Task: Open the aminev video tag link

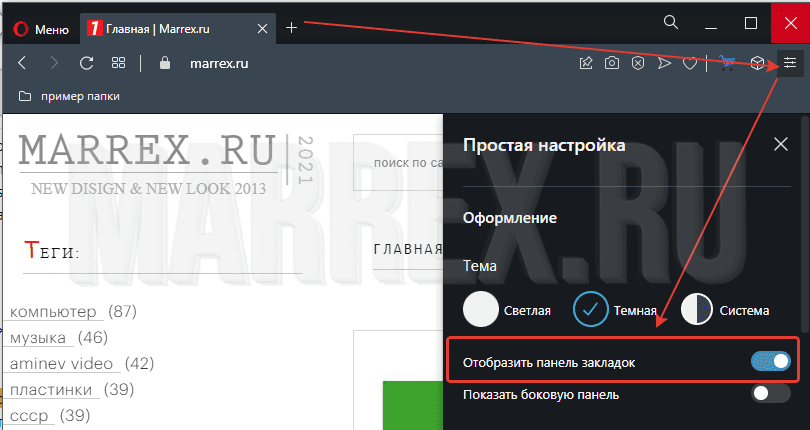Action: point(61,364)
